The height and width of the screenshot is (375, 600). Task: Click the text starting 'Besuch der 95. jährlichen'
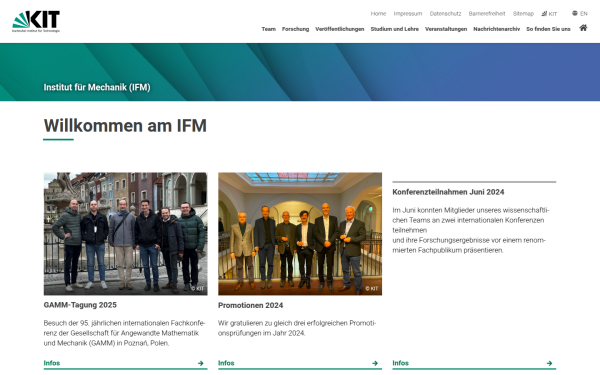point(124,333)
